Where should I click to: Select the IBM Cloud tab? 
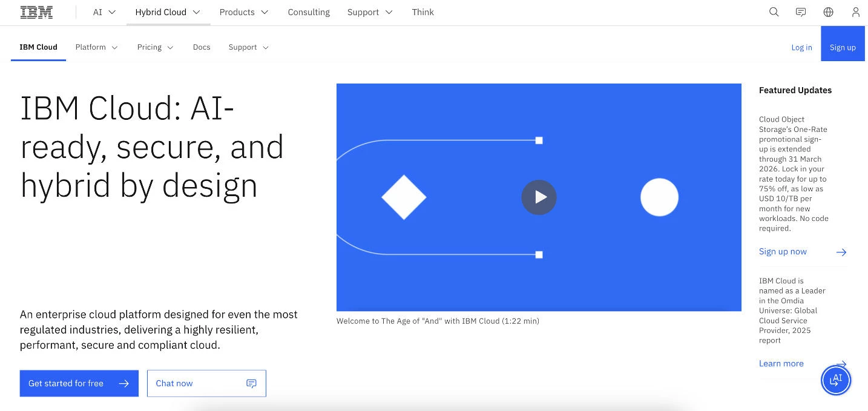click(38, 47)
